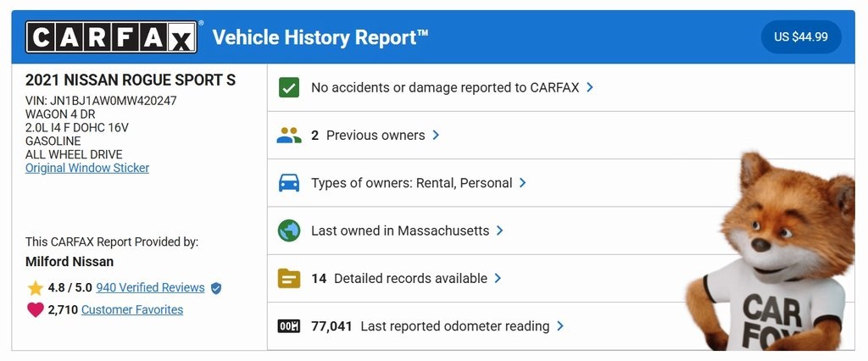Expand the no accidents reported chevron
Viewport: 868px width, 361px height.
(x=590, y=87)
